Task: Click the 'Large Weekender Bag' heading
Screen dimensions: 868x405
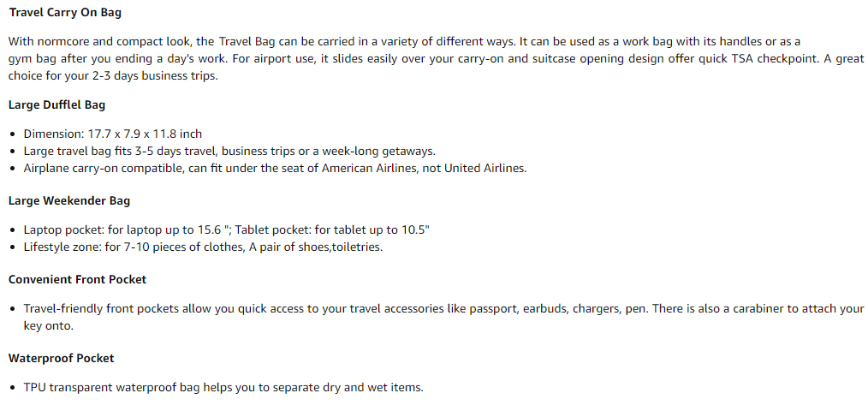Action: tap(69, 200)
